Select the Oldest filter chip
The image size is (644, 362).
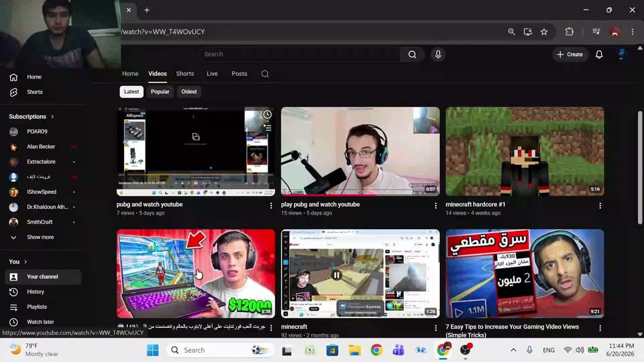[189, 92]
